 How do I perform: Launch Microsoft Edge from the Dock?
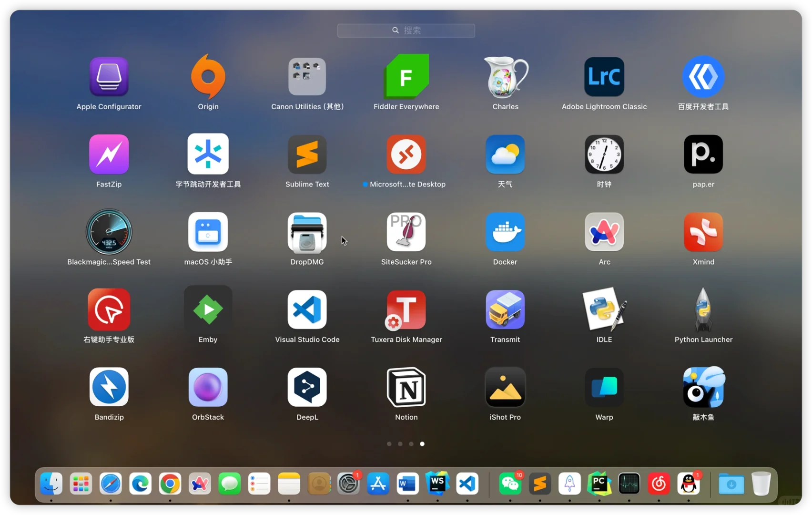click(140, 484)
